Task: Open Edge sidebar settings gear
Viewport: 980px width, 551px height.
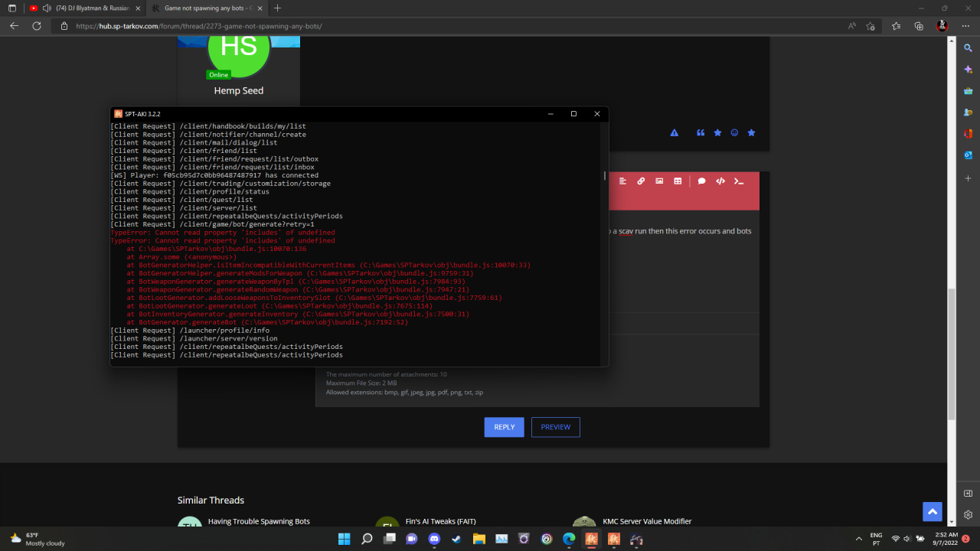Action: [x=968, y=515]
